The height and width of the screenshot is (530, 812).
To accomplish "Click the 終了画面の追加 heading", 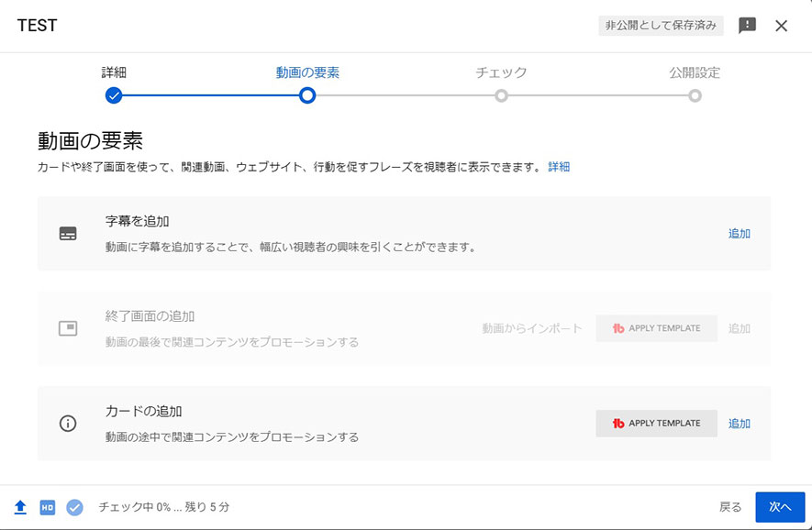I will tap(150, 316).
